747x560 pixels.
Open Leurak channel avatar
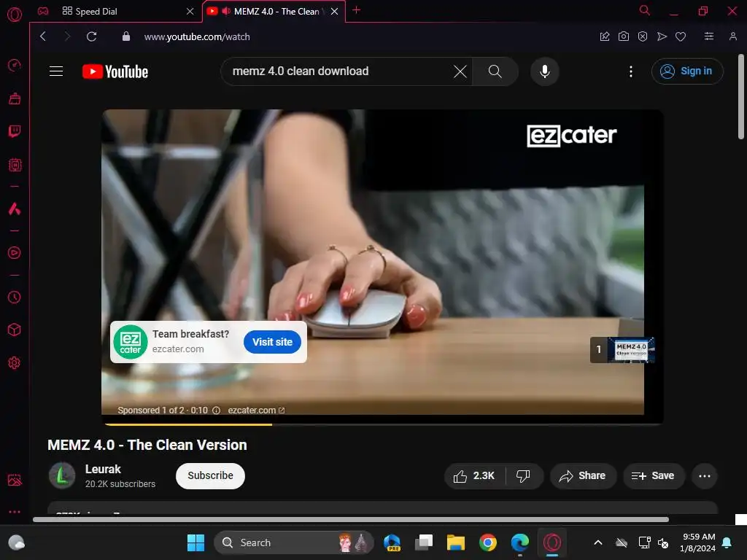pyautogui.click(x=62, y=475)
